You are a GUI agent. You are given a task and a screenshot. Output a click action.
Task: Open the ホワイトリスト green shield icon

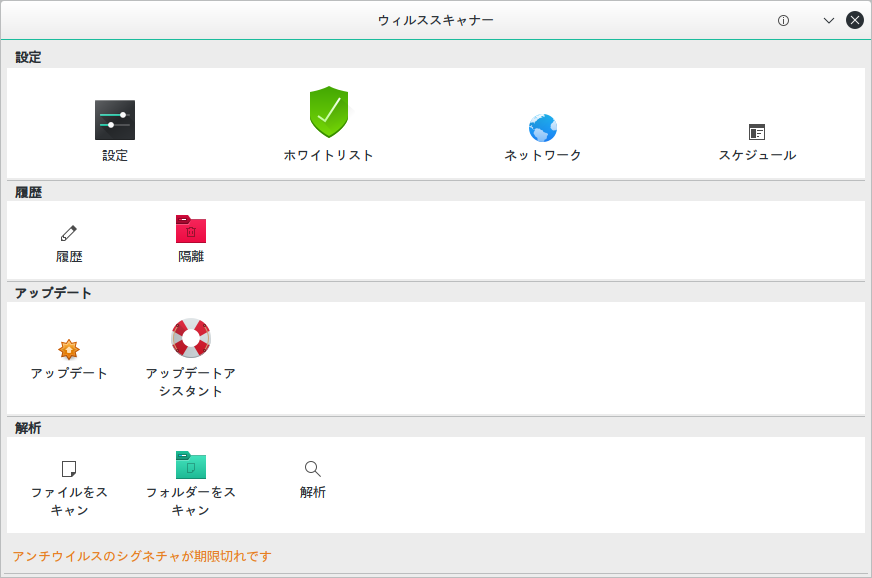pos(329,112)
